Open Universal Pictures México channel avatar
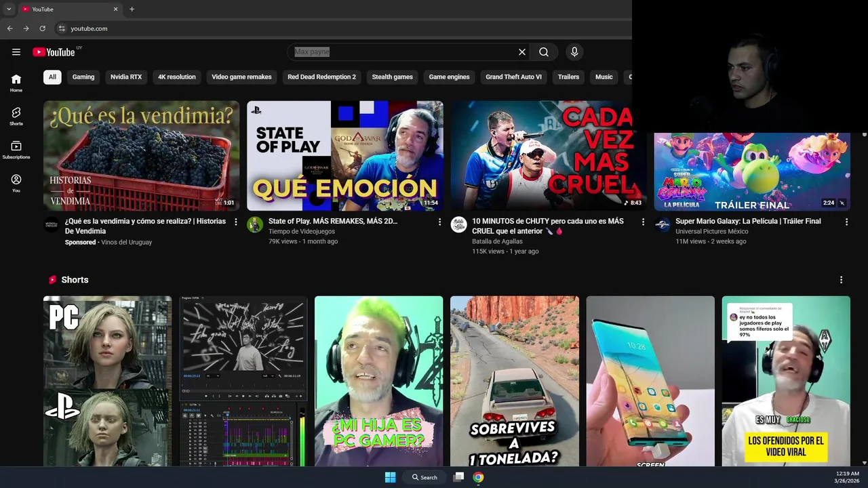The width and height of the screenshot is (868, 488). click(x=663, y=225)
